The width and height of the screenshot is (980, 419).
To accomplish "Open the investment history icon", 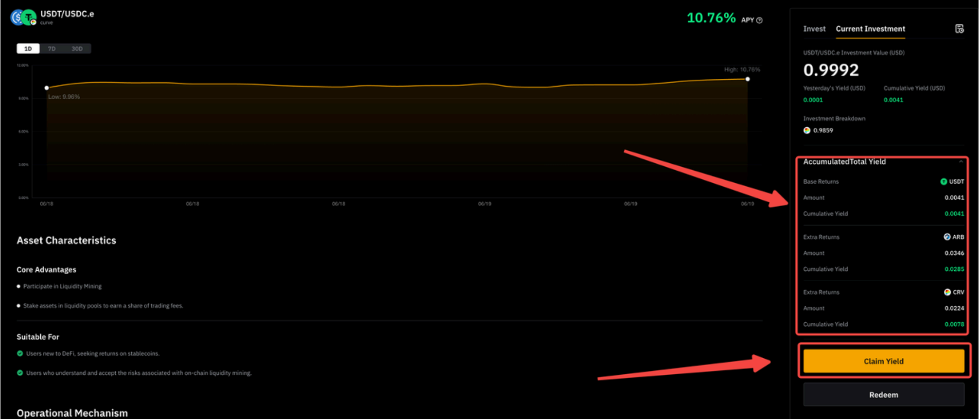I will pos(959,29).
